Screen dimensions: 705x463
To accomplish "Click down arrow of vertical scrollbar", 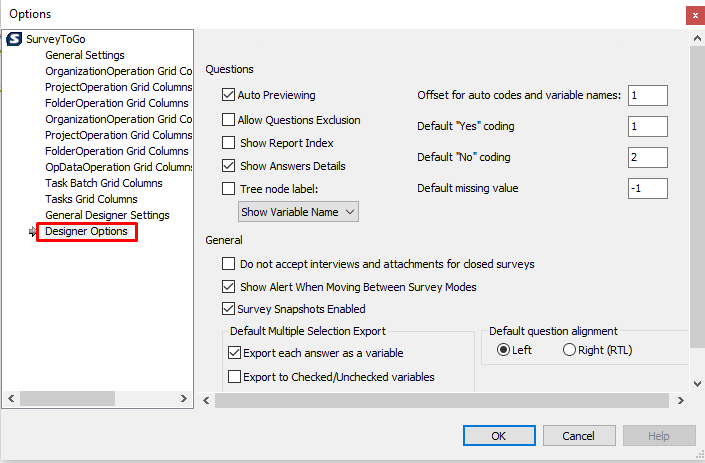I will [x=697, y=383].
